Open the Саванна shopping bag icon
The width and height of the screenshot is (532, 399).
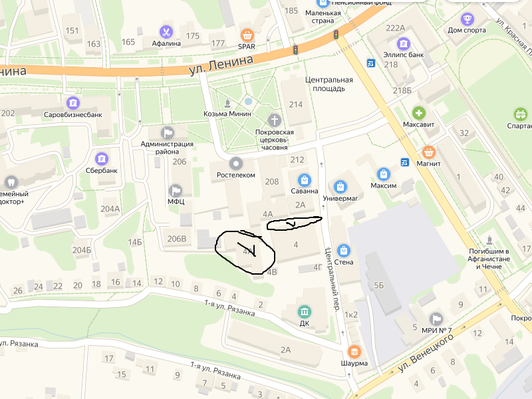pyautogui.click(x=305, y=180)
